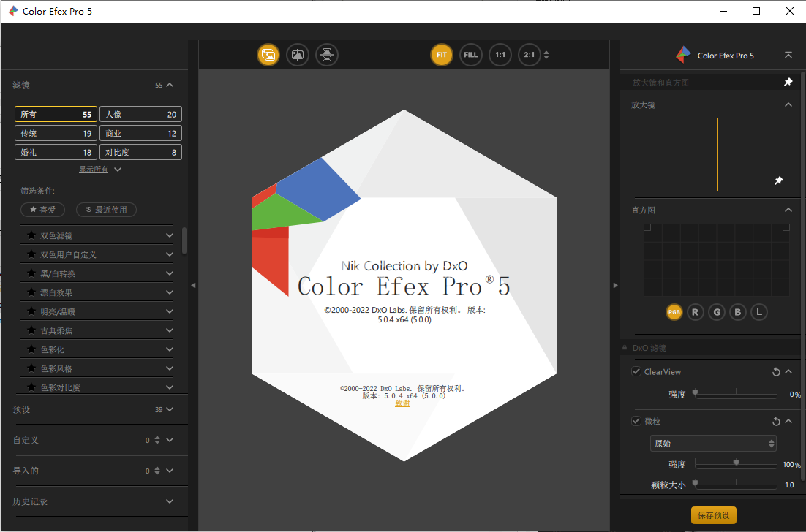Collapse the 直方图 section
The image size is (806, 532).
[788, 210]
